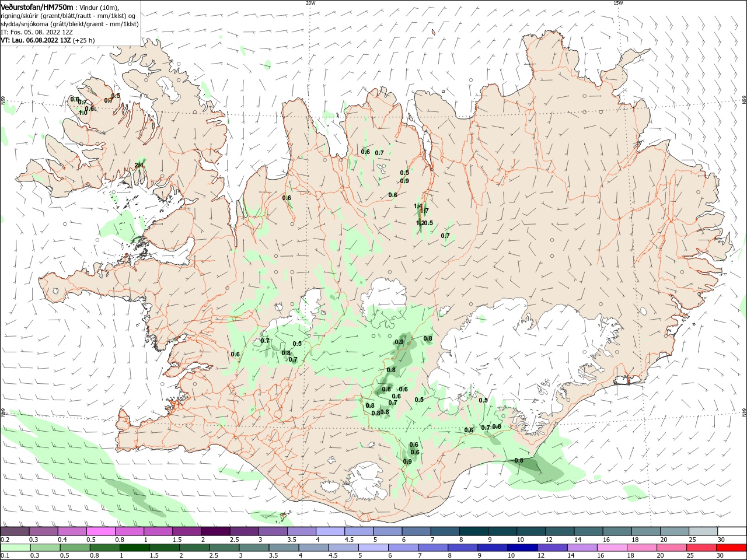Click the 64N latitude label on the left edge
Image resolution: width=747 pixels, height=560 pixels.
[x=3, y=412]
